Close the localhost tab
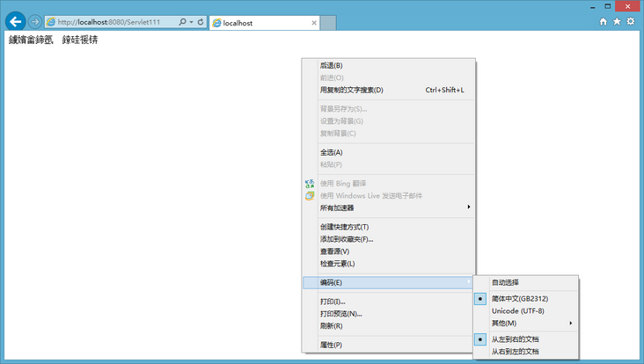 pos(314,23)
